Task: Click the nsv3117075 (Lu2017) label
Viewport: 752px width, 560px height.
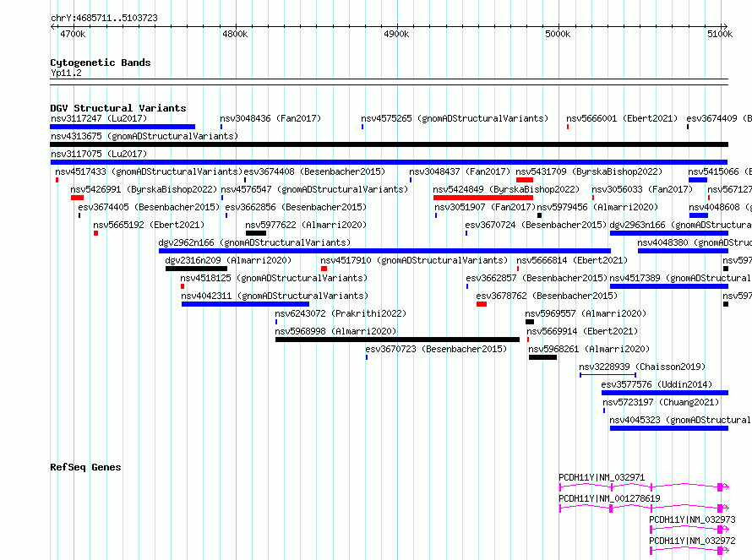Action: (x=99, y=154)
